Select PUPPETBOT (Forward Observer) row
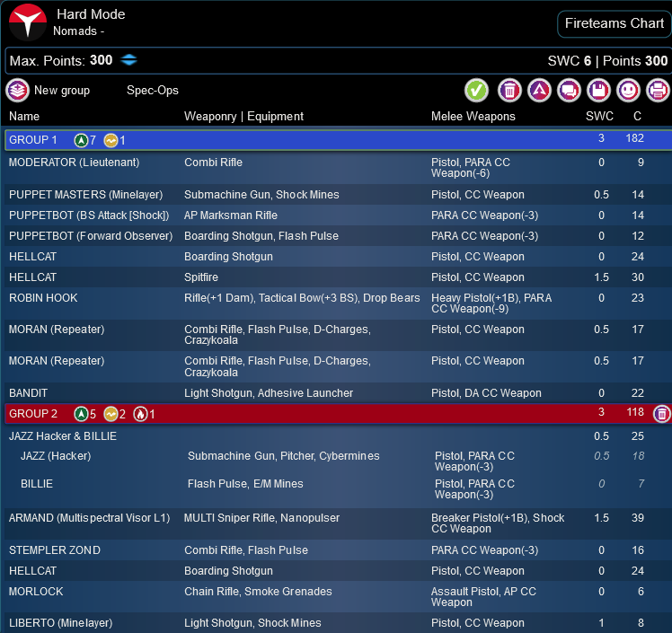The width and height of the screenshot is (672, 633). (x=338, y=236)
